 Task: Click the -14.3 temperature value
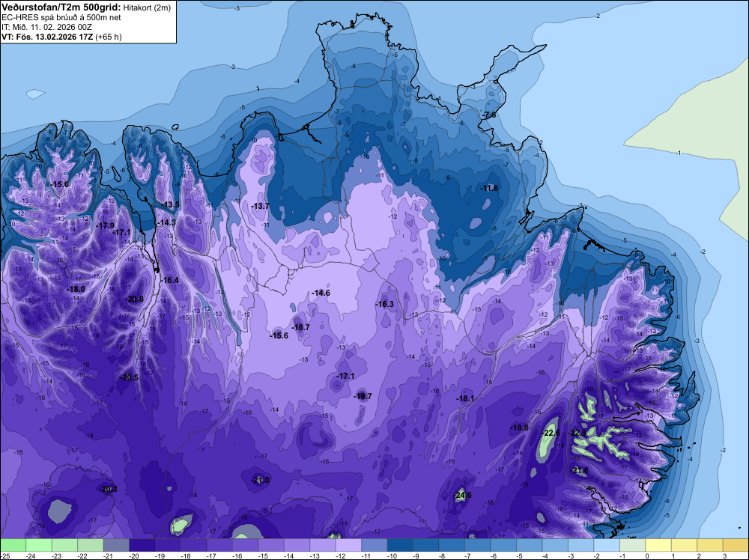tap(166, 222)
